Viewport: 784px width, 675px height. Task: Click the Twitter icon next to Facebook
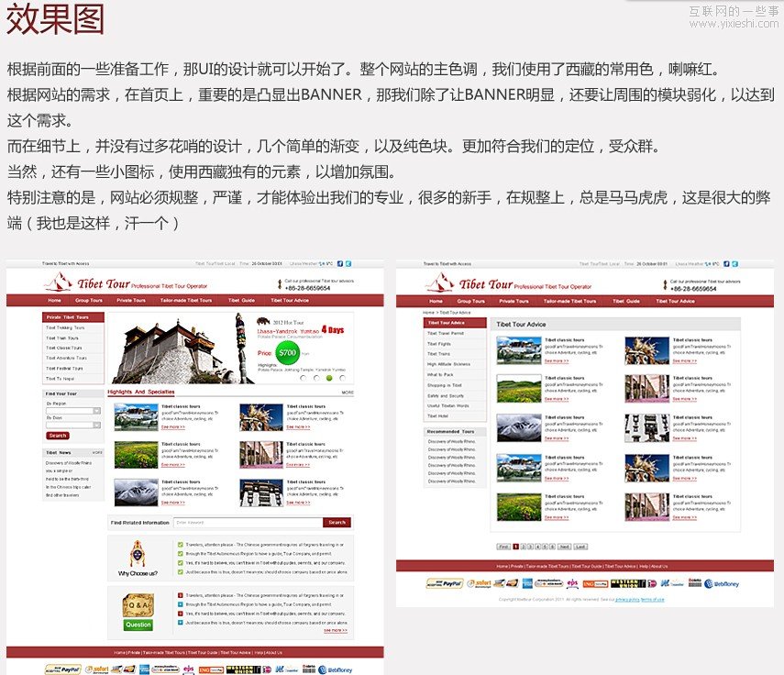[x=348, y=264]
